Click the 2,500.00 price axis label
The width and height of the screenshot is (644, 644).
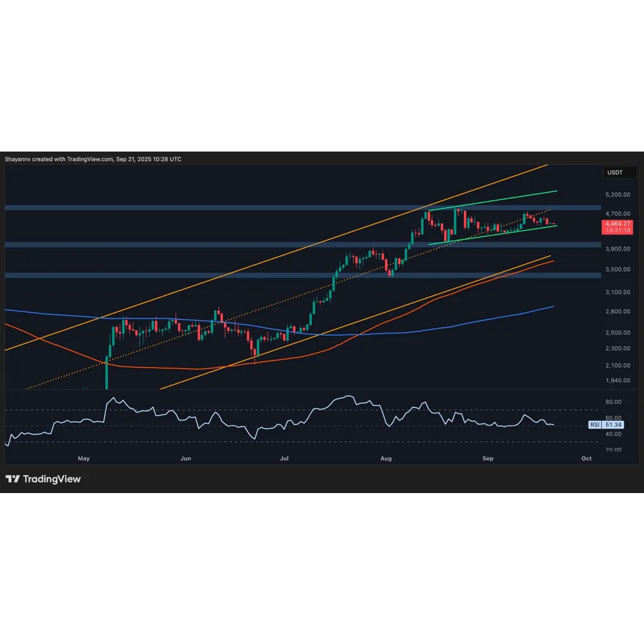click(x=618, y=332)
